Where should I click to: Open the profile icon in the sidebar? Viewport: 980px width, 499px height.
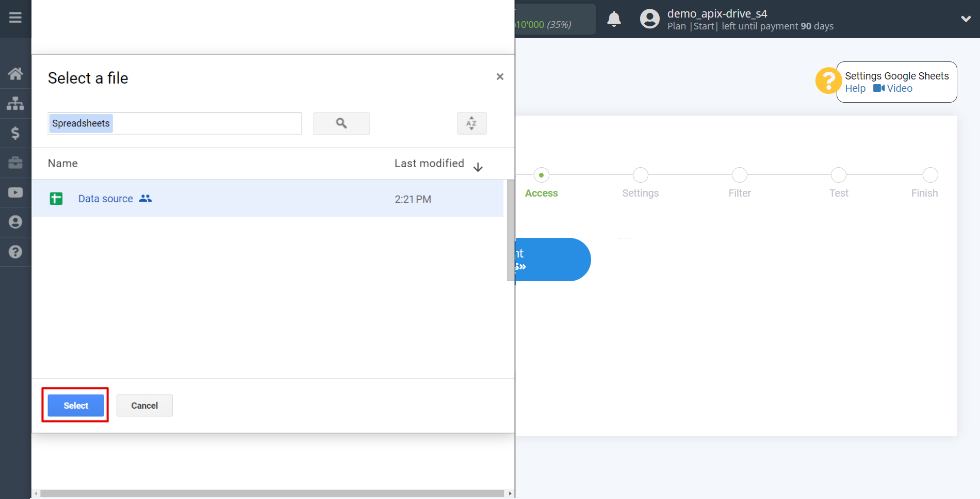(x=15, y=222)
